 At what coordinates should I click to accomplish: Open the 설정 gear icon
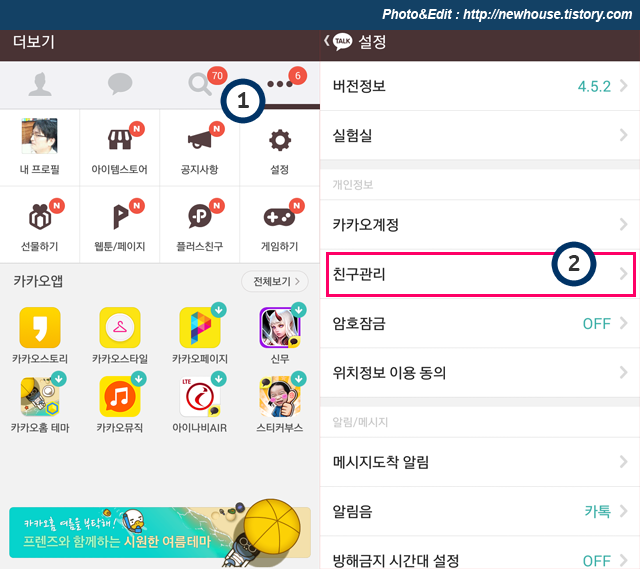tap(280, 141)
